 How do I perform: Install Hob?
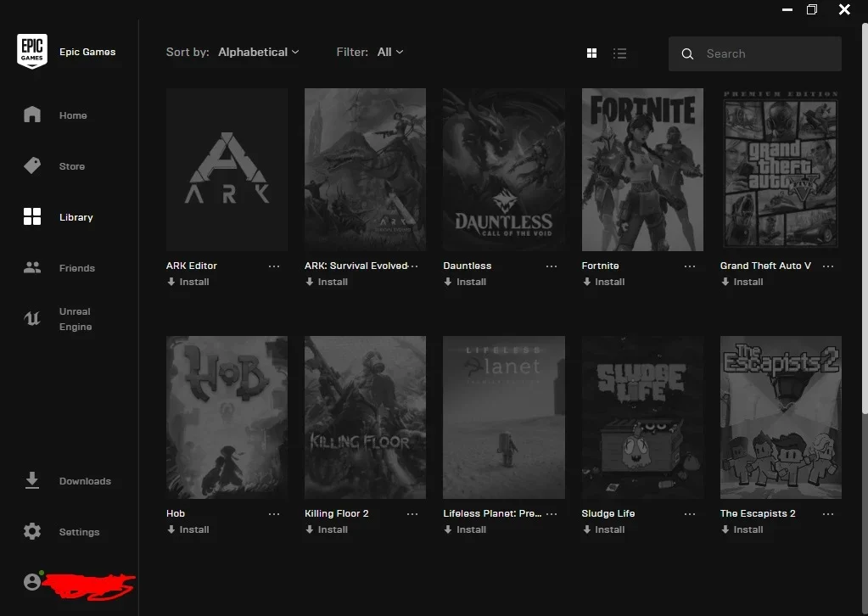click(x=188, y=529)
